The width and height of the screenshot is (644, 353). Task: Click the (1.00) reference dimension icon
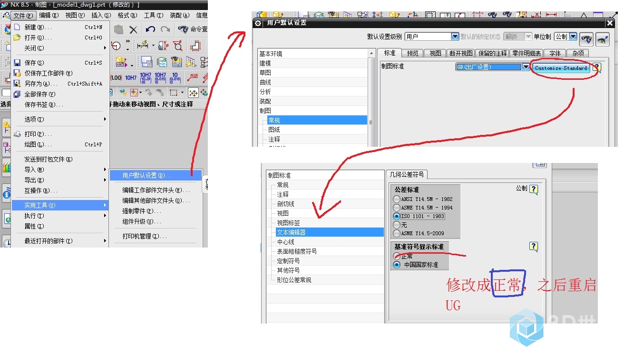click(x=116, y=77)
